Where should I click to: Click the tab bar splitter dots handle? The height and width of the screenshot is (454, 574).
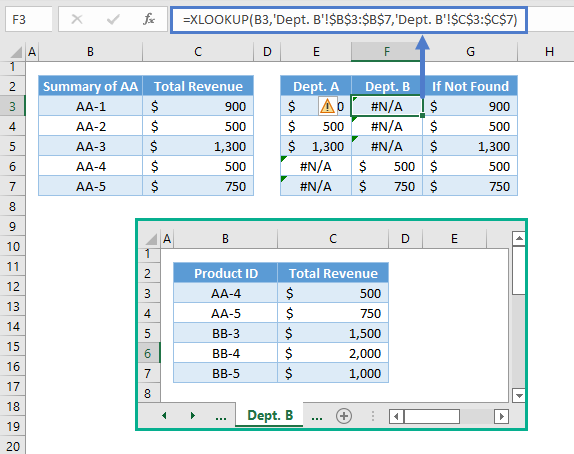[372, 416]
